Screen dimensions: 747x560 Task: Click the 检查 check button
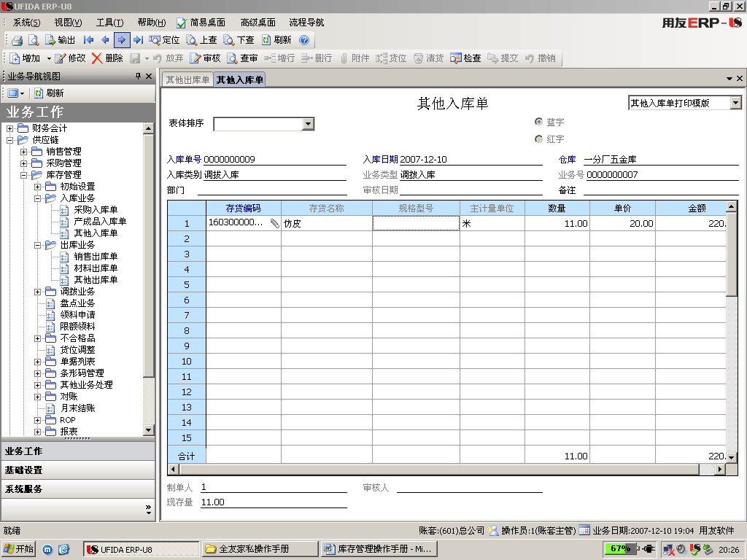[x=465, y=58]
